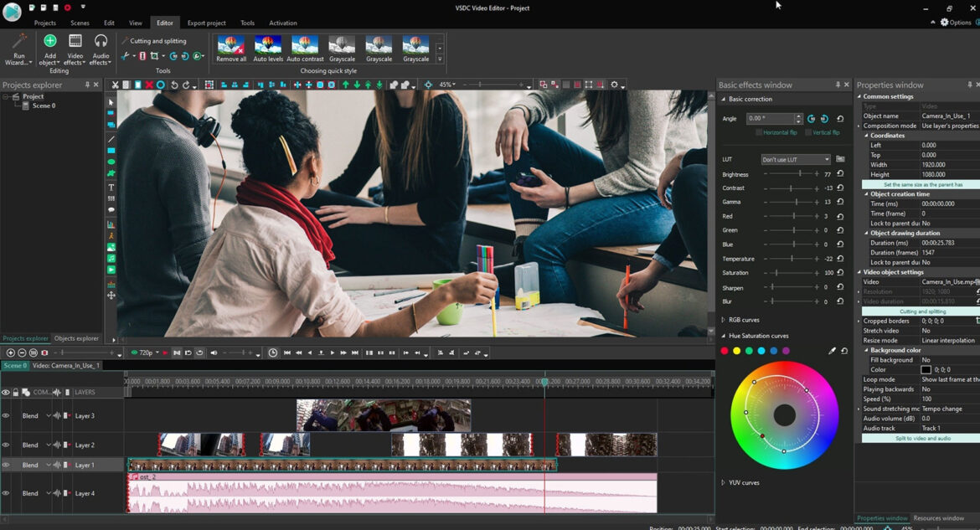The image size is (980, 530).
Task: Enable the Horizontal flip checkbox
Action: [759, 132]
